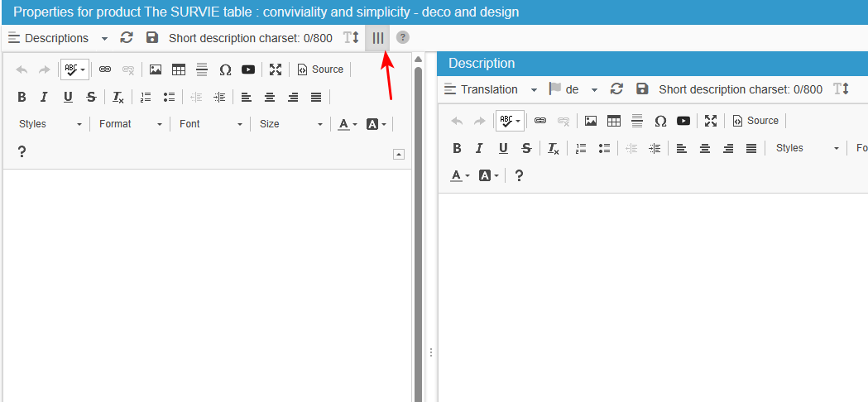Toggle strikethrough in the left editor
This screenshot has width=868, height=402.
[x=91, y=98]
